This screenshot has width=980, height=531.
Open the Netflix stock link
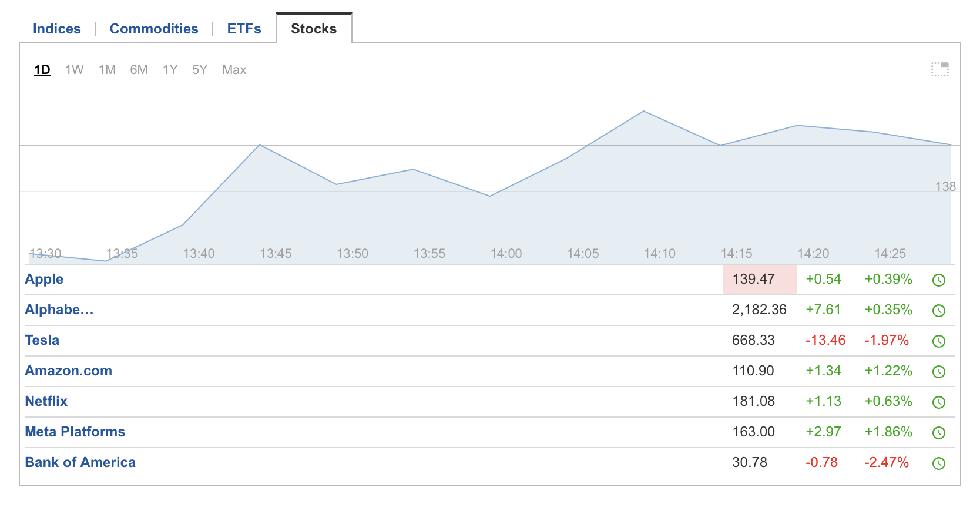(x=46, y=401)
